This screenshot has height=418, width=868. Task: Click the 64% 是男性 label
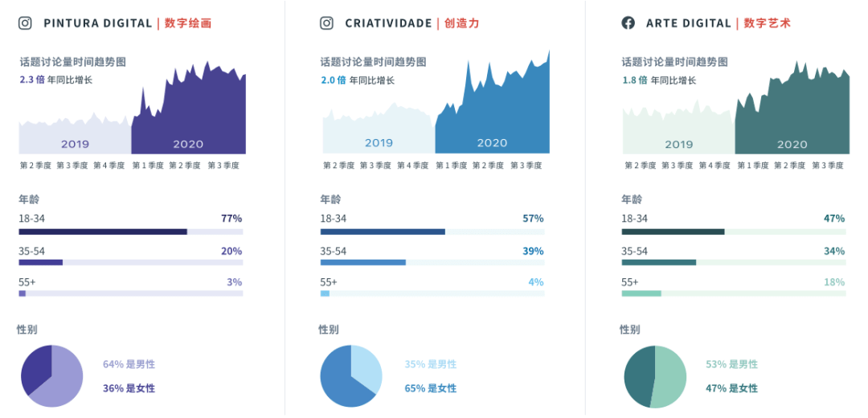coord(129,364)
